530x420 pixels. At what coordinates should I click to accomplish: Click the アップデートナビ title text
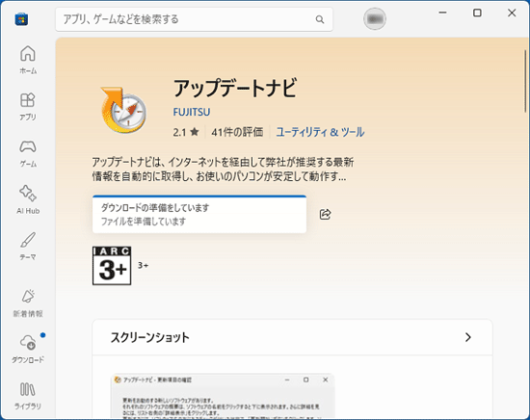(235, 88)
